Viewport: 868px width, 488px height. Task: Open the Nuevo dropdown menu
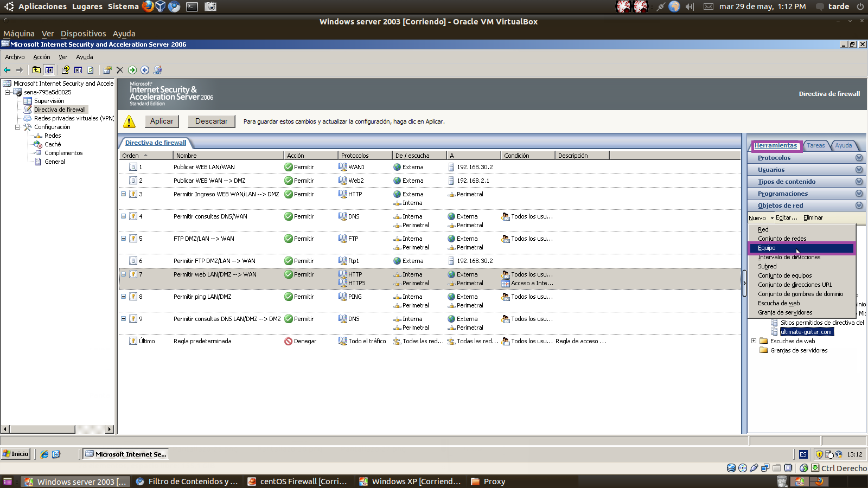(761, 218)
